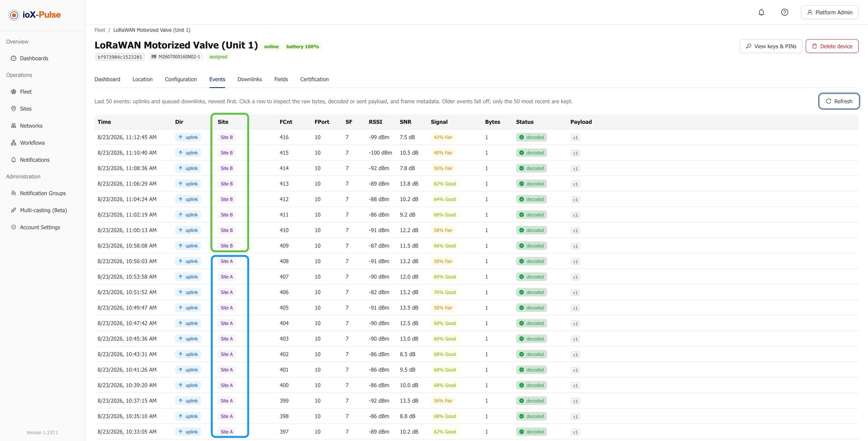Click the 13.8 dB SNR value
Image resolution: width=868 pixels, height=441 pixels.
pos(409,184)
